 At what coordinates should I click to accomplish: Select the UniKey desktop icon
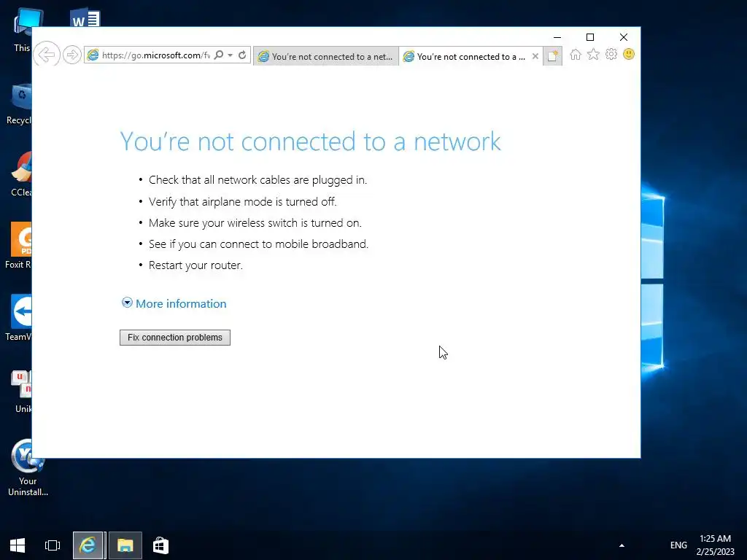[22, 392]
